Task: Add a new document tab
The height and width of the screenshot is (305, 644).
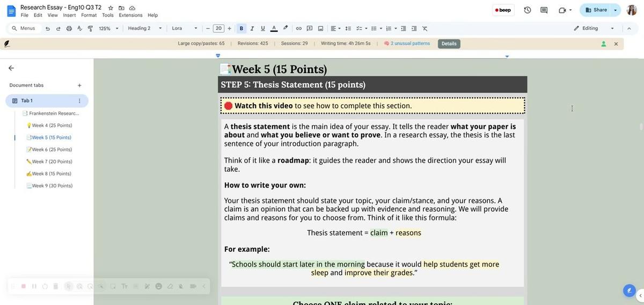Action: [x=79, y=85]
